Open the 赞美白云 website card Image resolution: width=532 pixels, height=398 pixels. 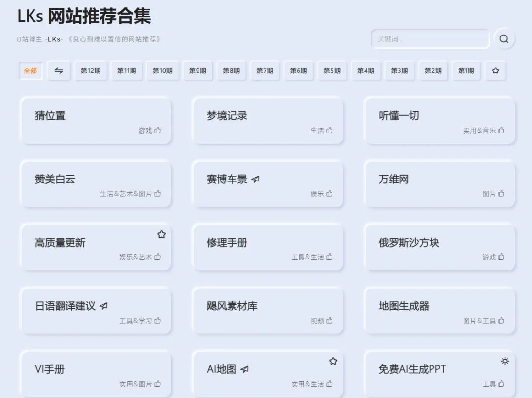coord(96,184)
